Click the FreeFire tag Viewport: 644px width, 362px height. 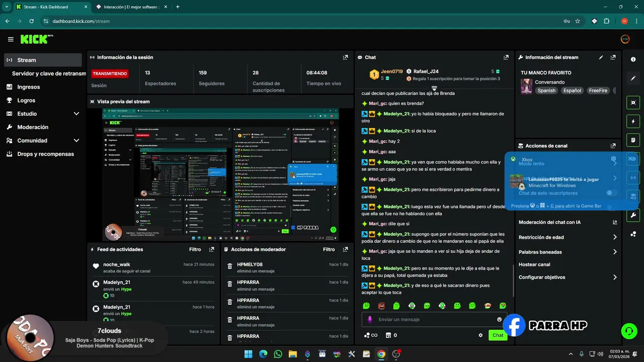598,90
